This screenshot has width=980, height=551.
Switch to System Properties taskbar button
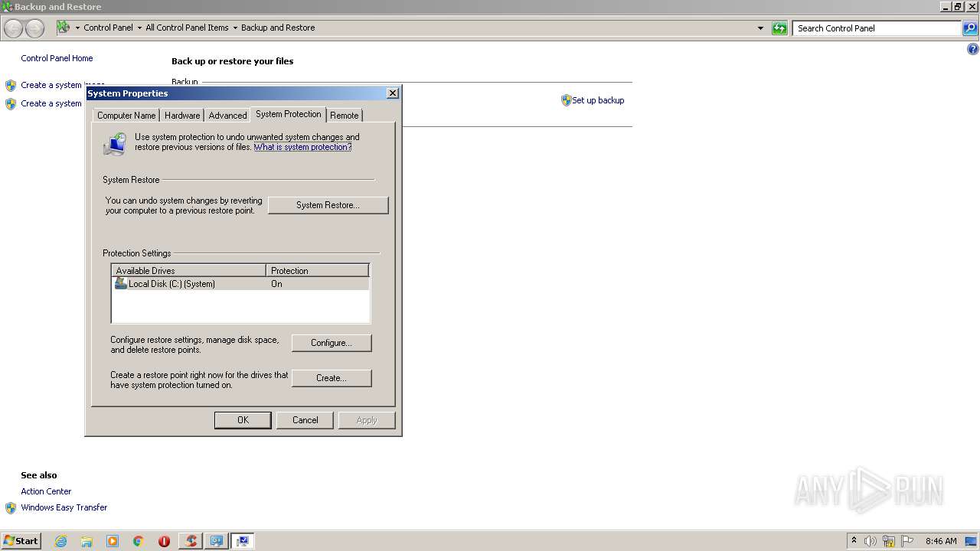pos(243,541)
